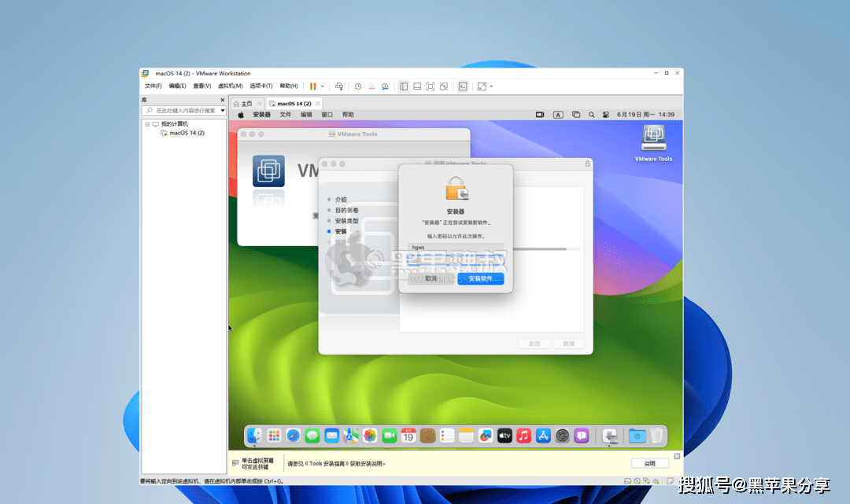Open the library search dropdown arrow
The image size is (850, 504).
(223, 110)
